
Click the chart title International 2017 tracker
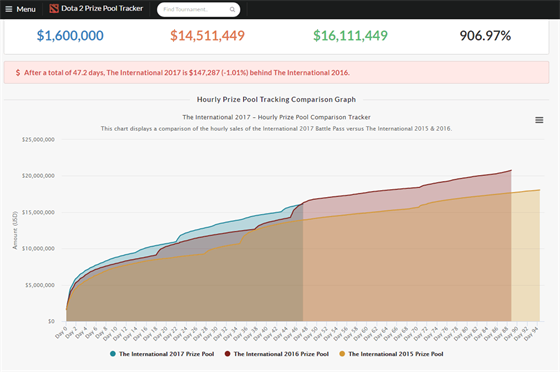(276, 117)
